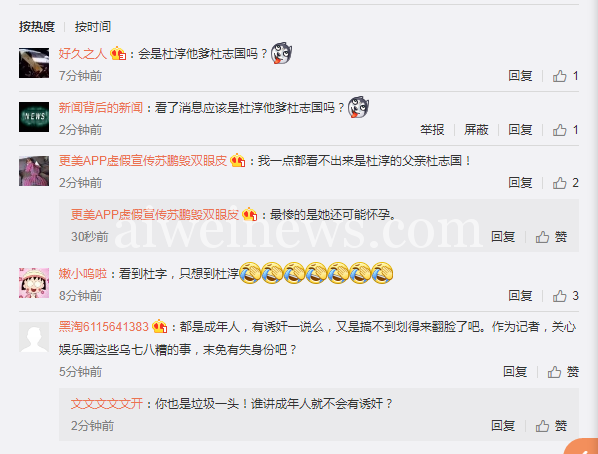The height and width of the screenshot is (454, 598).
Task: Click thumbs-up on comment with 2 likes
Action: point(565,183)
